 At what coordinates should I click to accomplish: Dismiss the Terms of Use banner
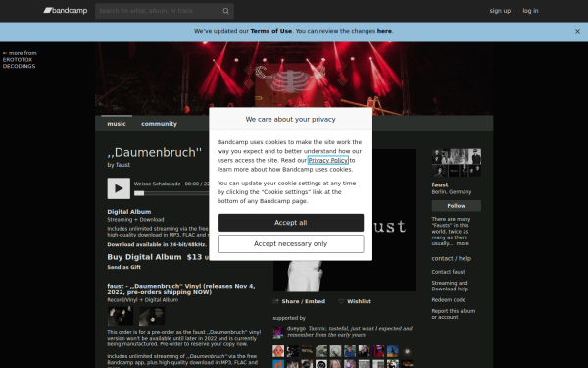pos(577,32)
